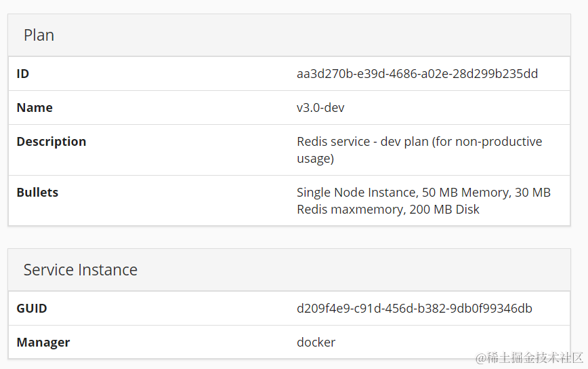
Task: Click the Name row label
Action: tap(35, 107)
